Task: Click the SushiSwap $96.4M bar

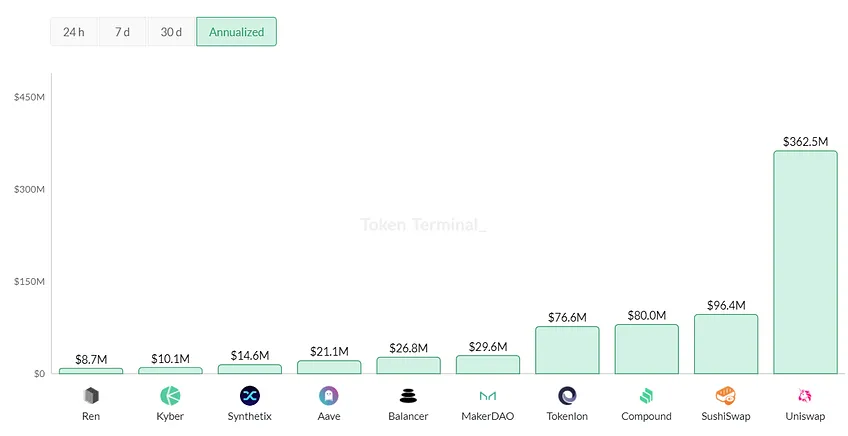Action: 726,344
